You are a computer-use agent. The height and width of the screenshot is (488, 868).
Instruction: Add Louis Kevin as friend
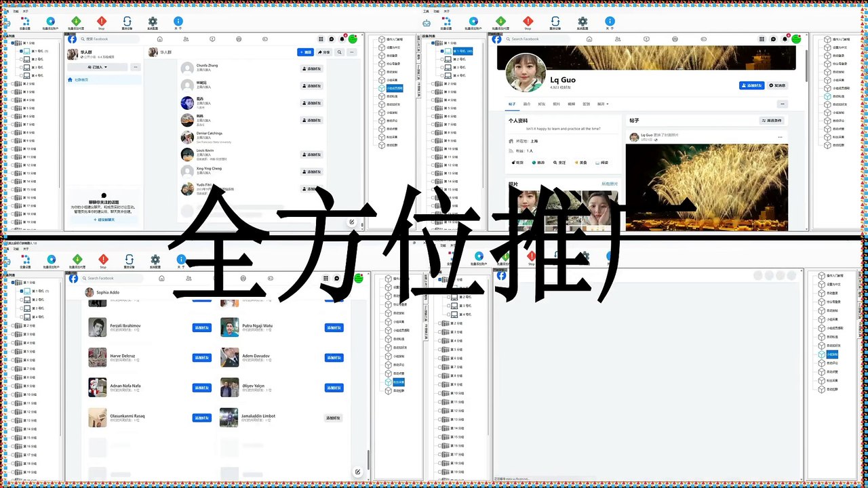pyautogui.click(x=311, y=155)
